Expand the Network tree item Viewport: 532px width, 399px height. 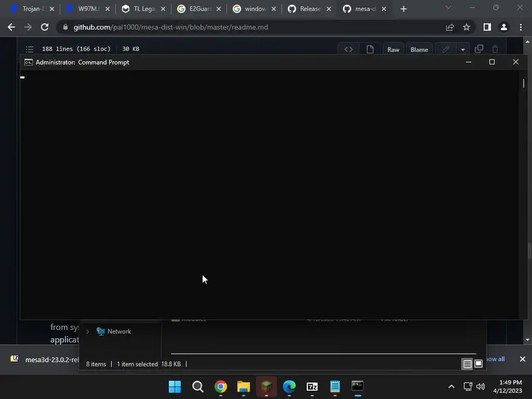click(x=87, y=331)
